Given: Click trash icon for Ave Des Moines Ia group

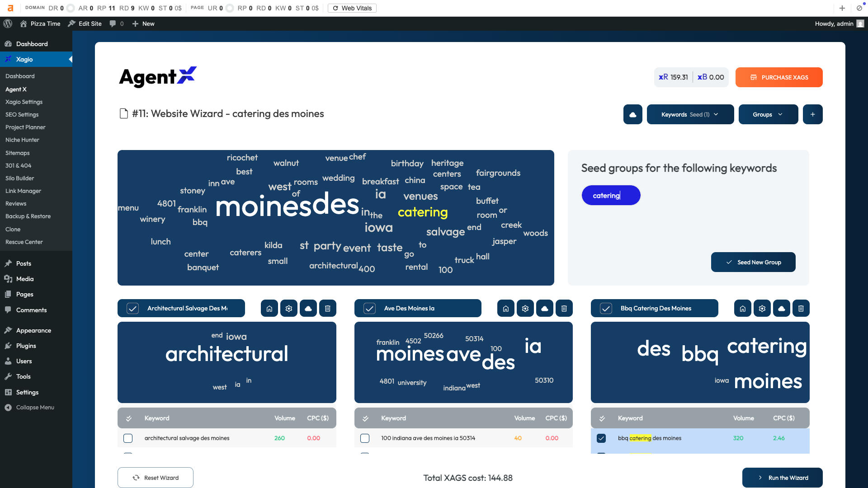Looking at the screenshot, I should [564, 309].
